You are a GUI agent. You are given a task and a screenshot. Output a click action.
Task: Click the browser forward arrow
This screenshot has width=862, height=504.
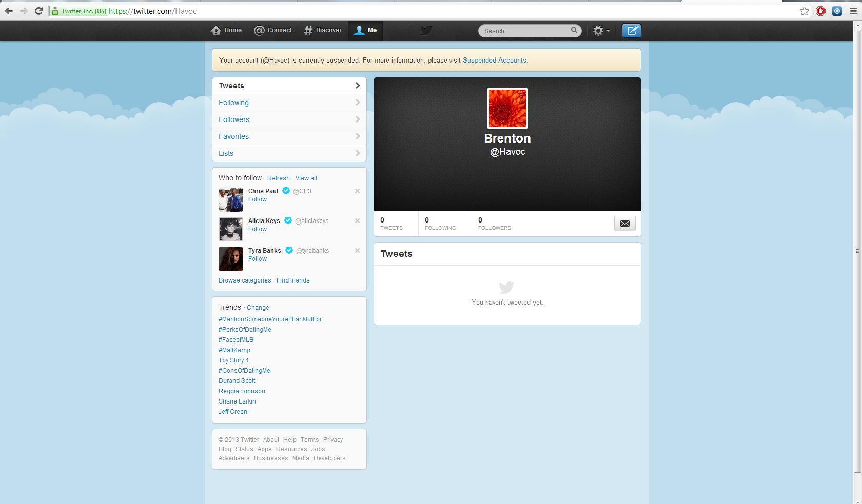click(x=24, y=11)
